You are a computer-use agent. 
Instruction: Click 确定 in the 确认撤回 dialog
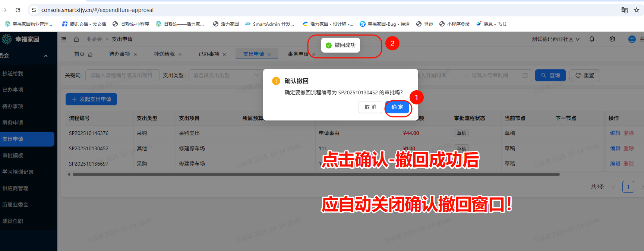click(x=397, y=107)
